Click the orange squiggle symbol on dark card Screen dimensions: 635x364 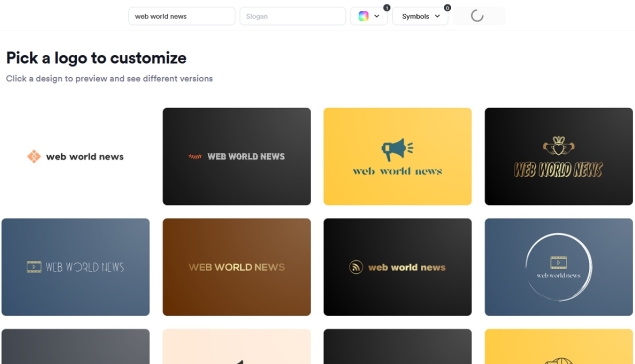[x=195, y=156]
